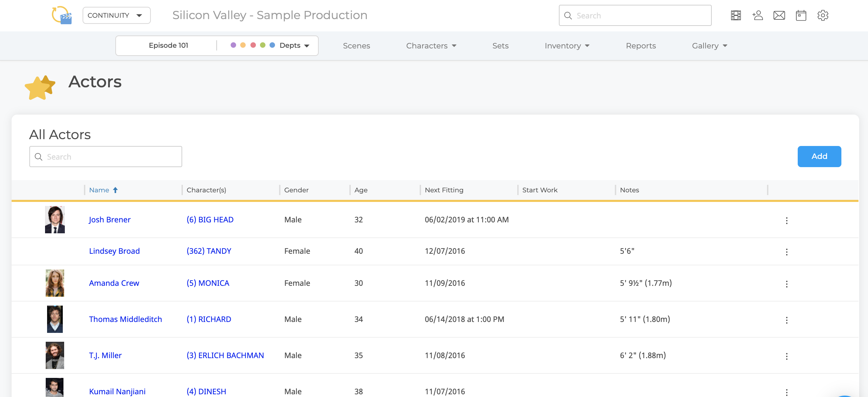Open row menu for Lindsey Broad
The height and width of the screenshot is (397, 868).
click(x=787, y=252)
